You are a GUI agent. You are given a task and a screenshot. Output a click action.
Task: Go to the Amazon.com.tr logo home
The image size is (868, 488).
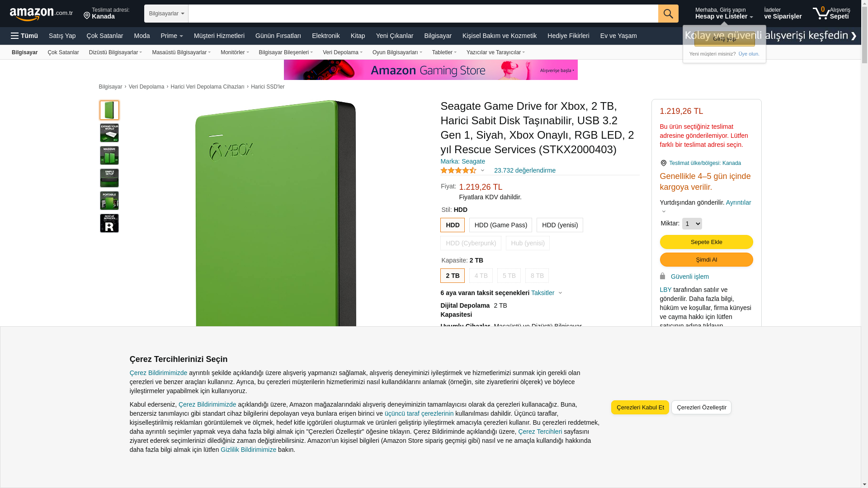(41, 14)
